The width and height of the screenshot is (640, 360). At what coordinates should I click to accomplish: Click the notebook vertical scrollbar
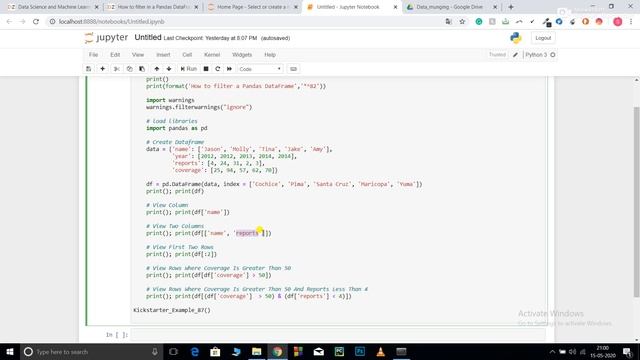pyautogui.click(x=636, y=202)
